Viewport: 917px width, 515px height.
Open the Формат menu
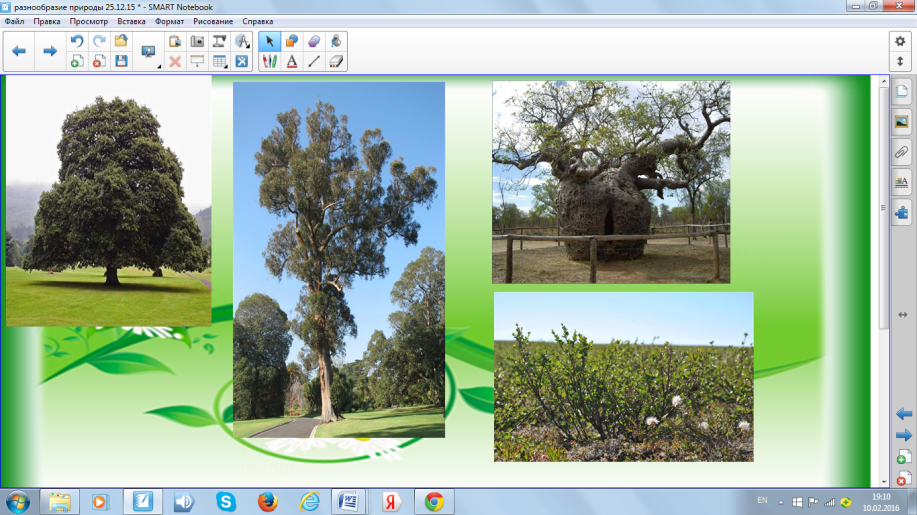170,21
